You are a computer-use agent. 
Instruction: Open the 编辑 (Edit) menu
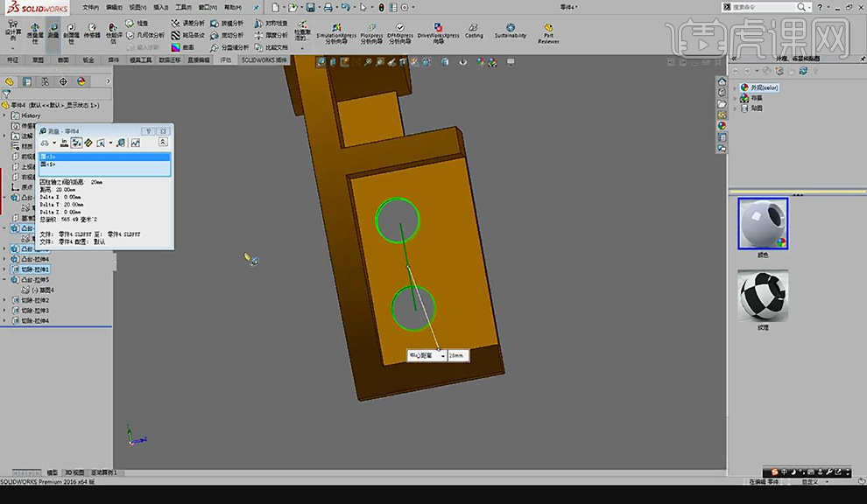[x=114, y=7]
